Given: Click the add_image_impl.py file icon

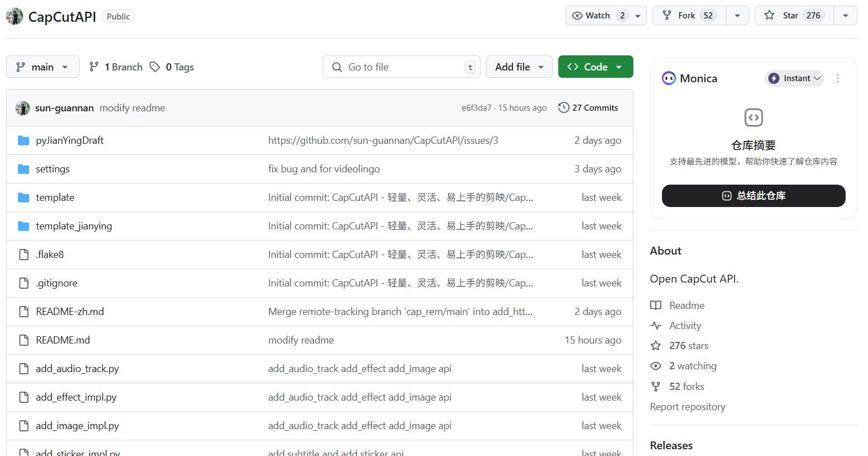Looking at the screenshot, I should tap(24, 426).
